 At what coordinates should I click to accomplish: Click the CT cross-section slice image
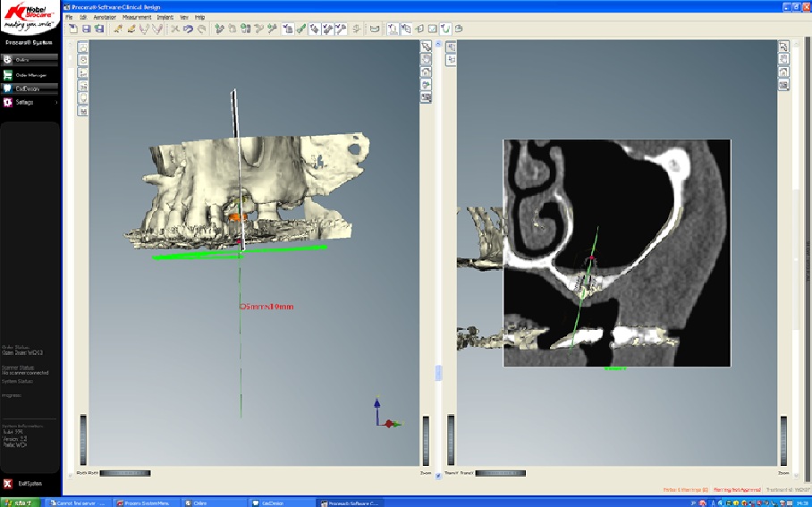[x=617, y=253]
